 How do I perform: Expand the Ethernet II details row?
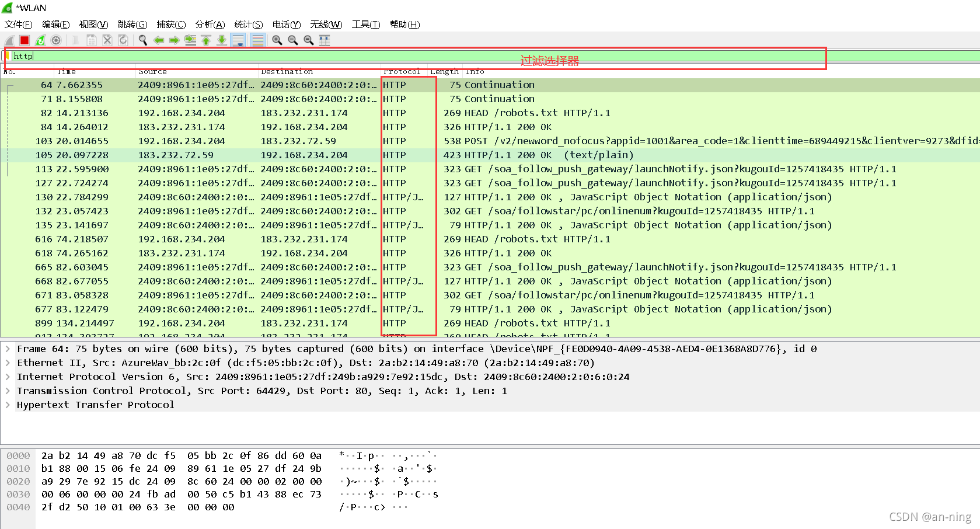tap(8, 363)
